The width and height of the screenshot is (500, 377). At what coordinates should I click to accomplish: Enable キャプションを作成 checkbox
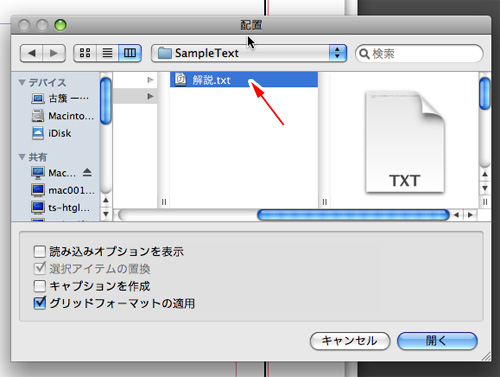tap(39, 286)
